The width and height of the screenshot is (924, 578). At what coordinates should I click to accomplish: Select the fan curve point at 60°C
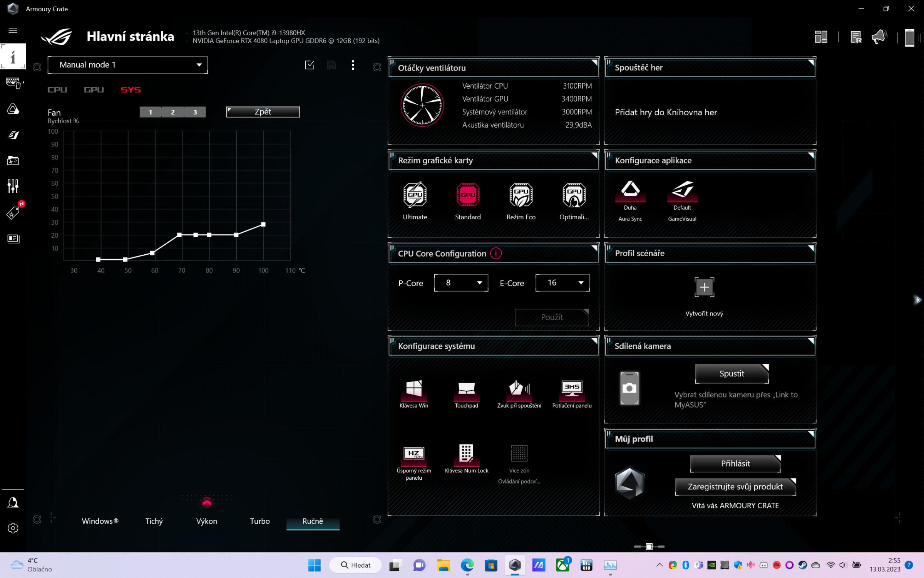tap(152, 253)
